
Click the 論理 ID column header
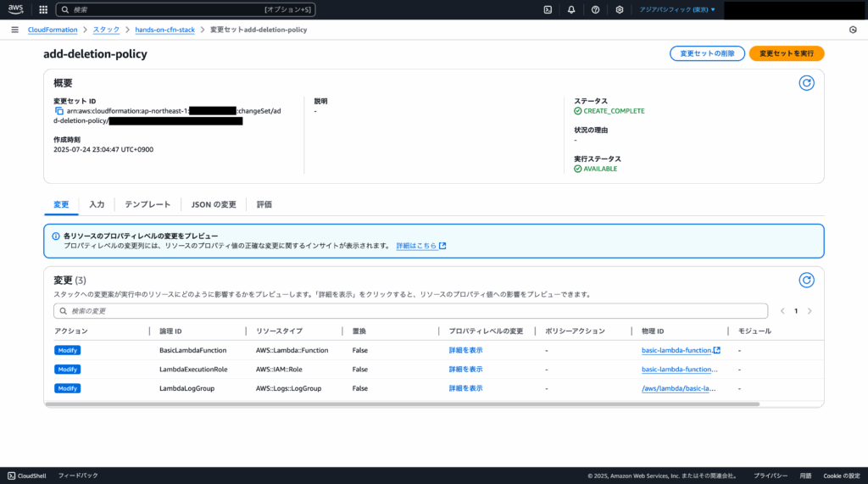[170, 331]
